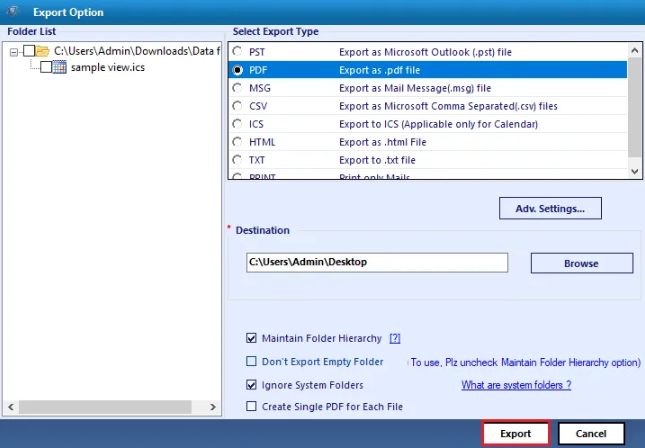Tick the root folder checkbox

click(28, 50)
